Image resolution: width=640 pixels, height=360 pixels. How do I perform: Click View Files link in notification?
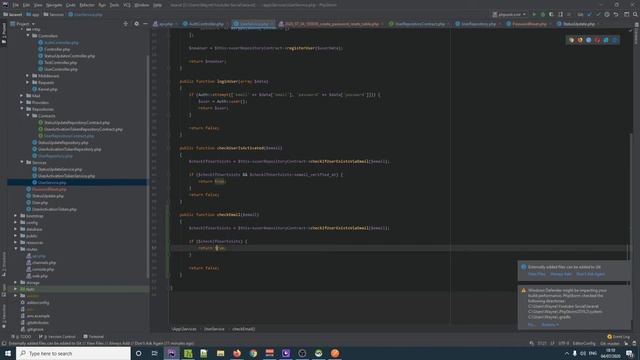point(536,274)
